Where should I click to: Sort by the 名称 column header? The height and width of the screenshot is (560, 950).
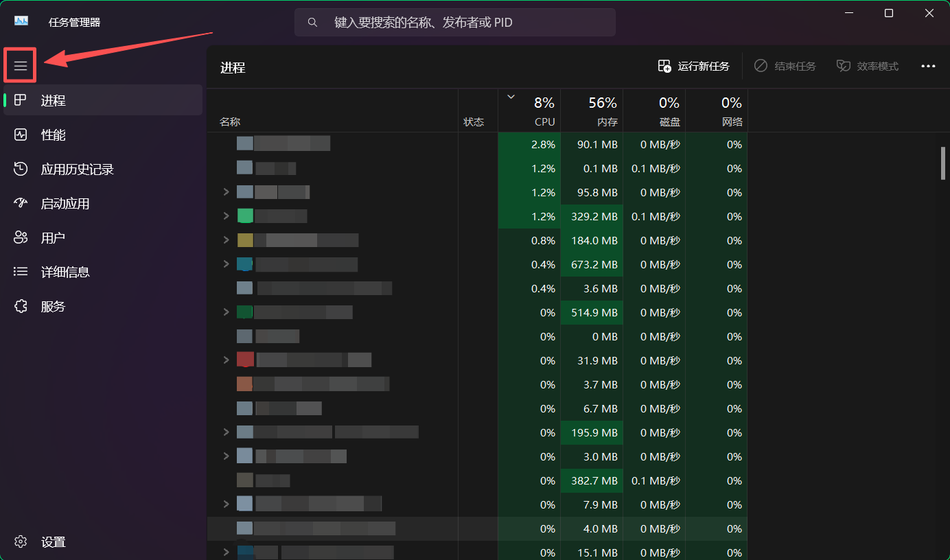coord(230,121)
